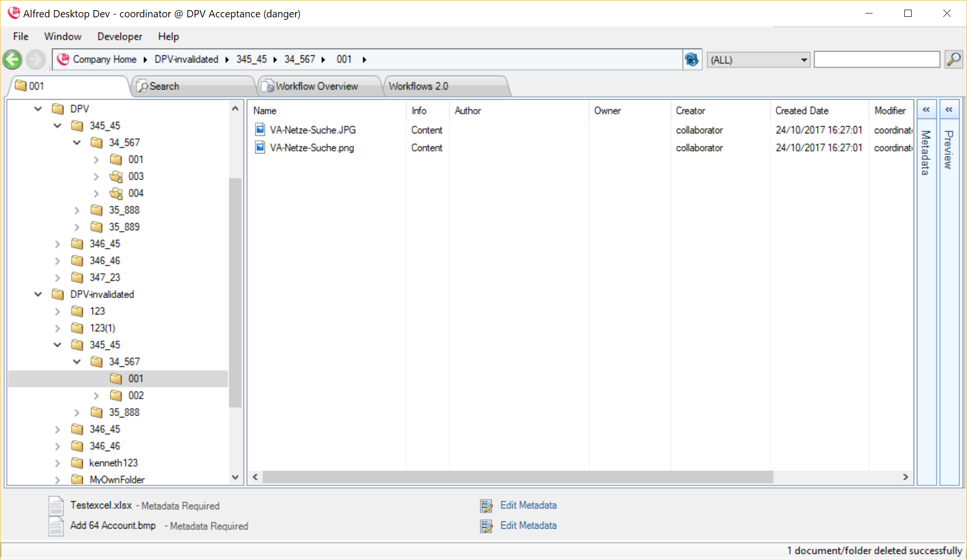
Task: Sort list by Created Date column header
Action: [802, 111]
